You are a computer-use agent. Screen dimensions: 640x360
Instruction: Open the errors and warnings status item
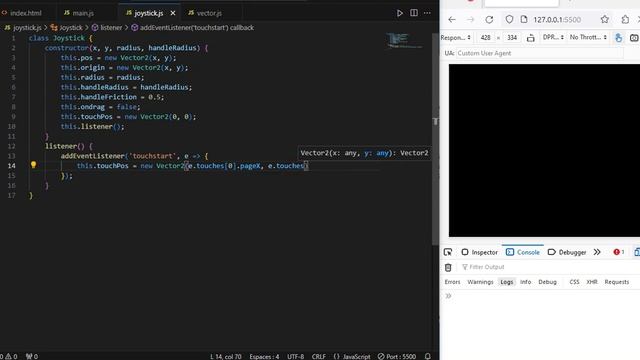[x=9, y=356]
